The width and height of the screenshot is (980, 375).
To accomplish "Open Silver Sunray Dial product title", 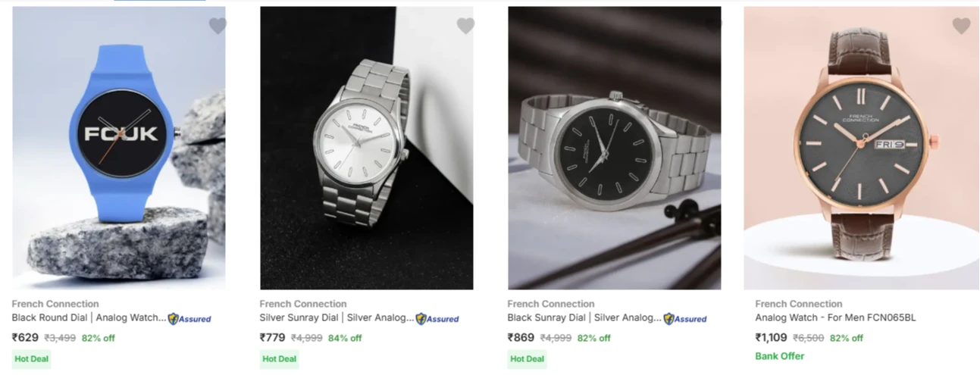I will (x=337, y=318).
